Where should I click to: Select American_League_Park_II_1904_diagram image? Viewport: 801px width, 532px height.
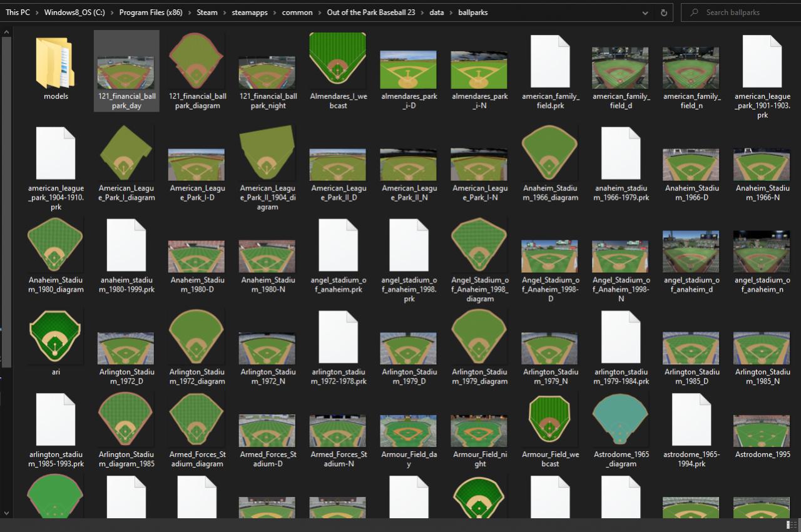pyautogui.click(x=268, y=168)
